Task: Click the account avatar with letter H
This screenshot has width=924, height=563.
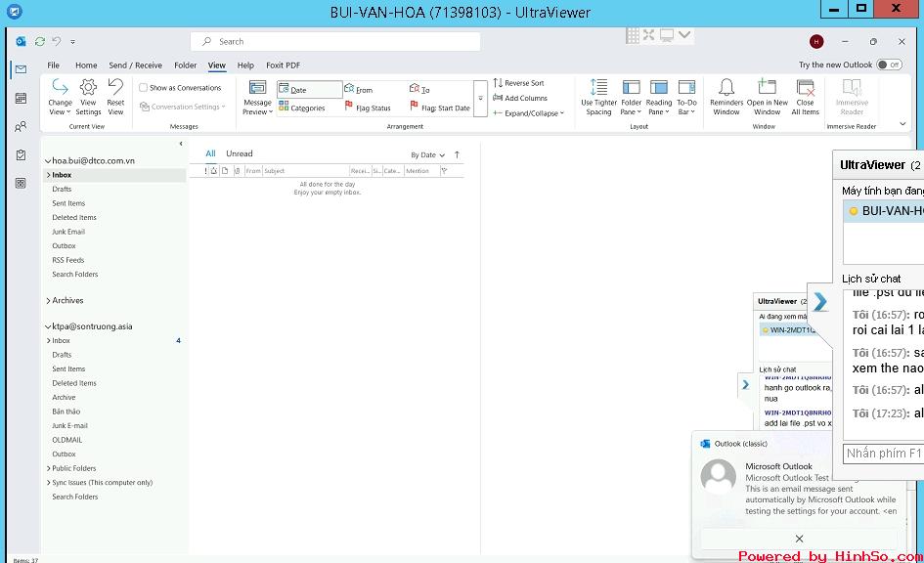Action: point(816,41)
